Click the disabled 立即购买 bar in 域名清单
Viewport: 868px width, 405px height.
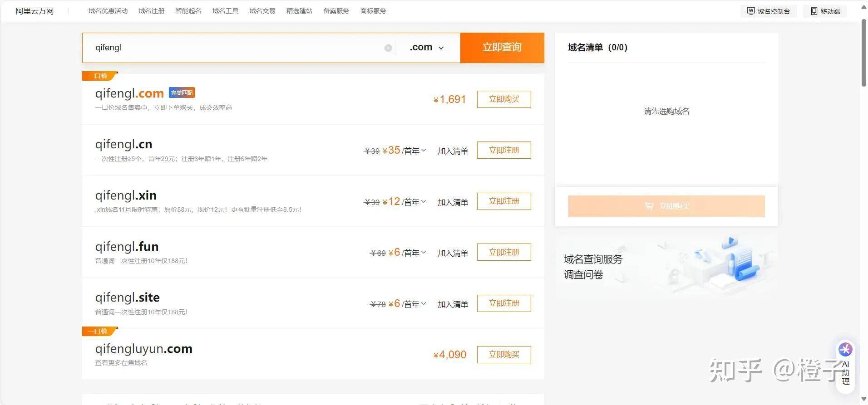click(x=666, y=206)
